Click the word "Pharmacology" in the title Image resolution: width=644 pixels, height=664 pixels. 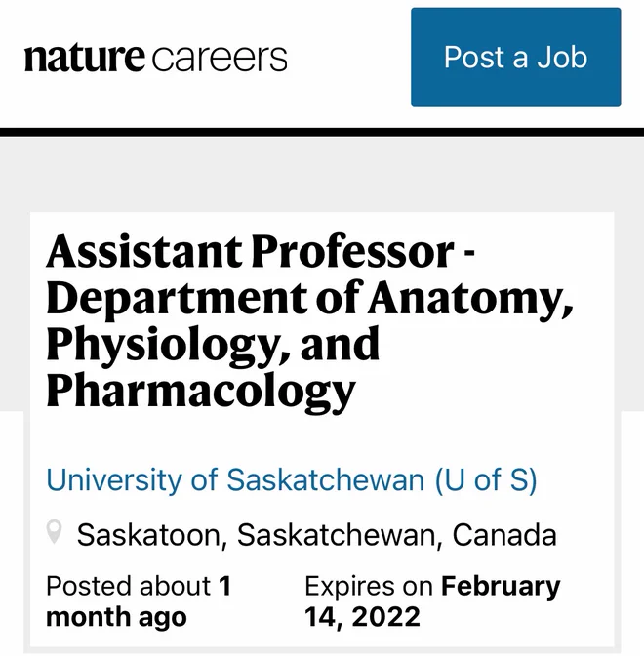click(x=201, y=391)
